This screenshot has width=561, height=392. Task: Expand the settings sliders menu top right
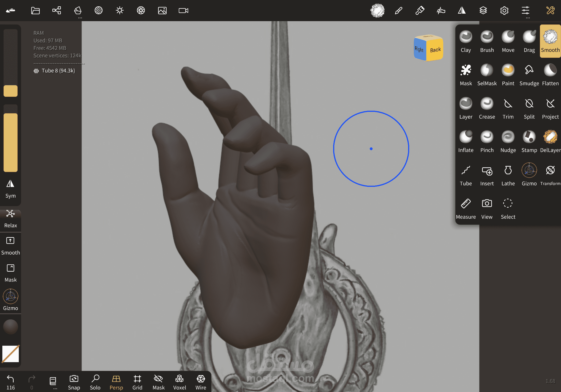click(525, 11)
